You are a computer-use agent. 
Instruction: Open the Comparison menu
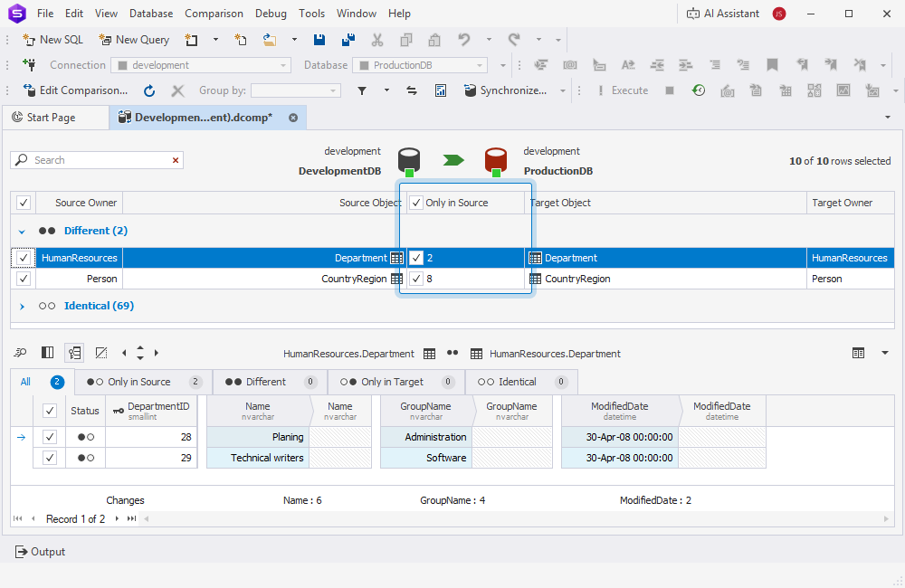coord(214,14)
